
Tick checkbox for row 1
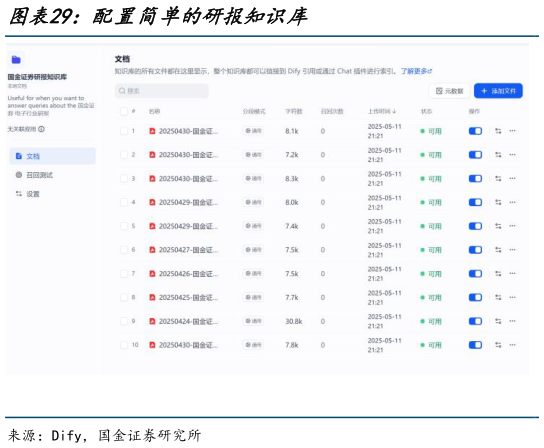point(124,131)
